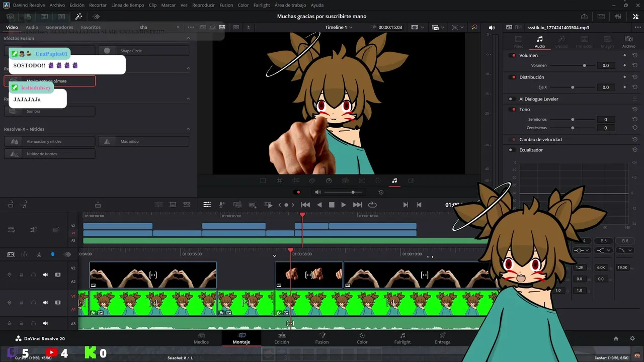The image size is (644, 362).
Task: Open the Fusion menu in menu bar
Action: click(x=226, y=5)
